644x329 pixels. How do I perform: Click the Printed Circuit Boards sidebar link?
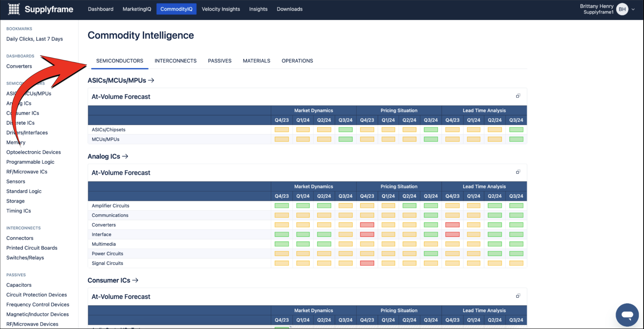(x=32, y=248)
